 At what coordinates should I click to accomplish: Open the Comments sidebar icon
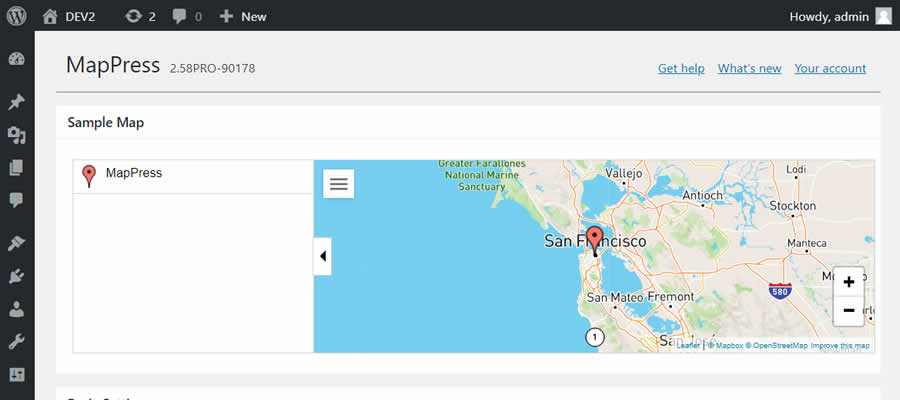point(17,200)
